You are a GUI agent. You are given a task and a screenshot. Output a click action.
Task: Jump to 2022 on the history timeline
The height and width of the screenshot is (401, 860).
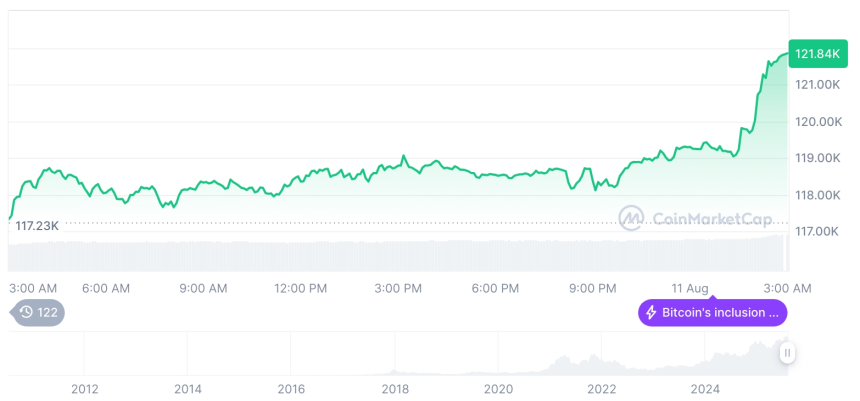point(602,388)
